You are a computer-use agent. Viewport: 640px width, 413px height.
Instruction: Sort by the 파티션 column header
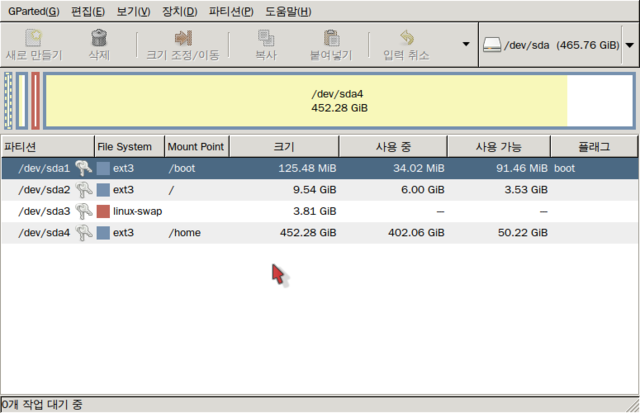[x=47, y=147]
